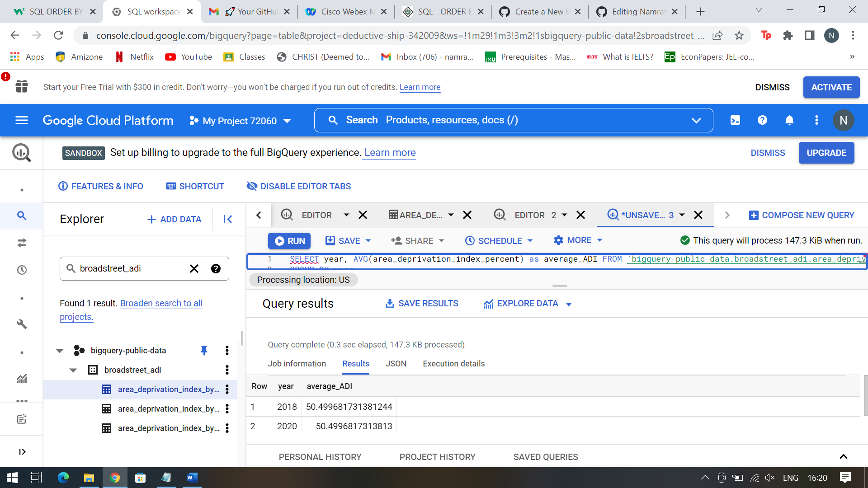868x488 pixels.
Task: Expand the left sidebar panel arrow
Action: pos(22,451)
